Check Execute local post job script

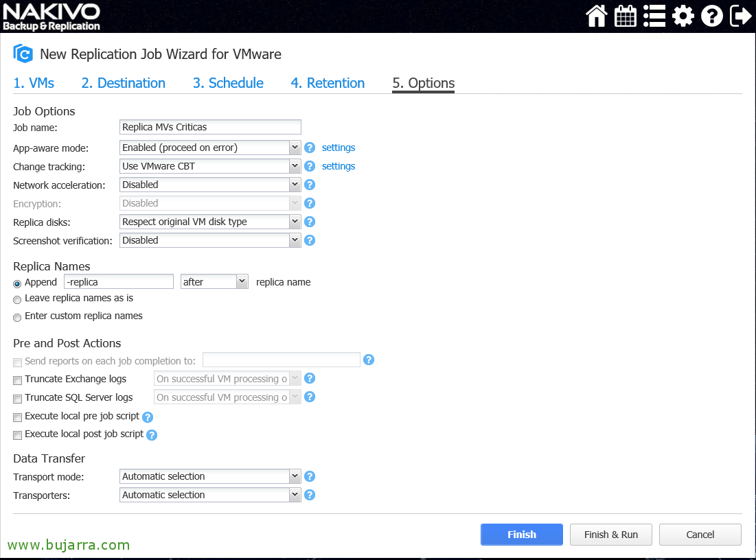18,435
